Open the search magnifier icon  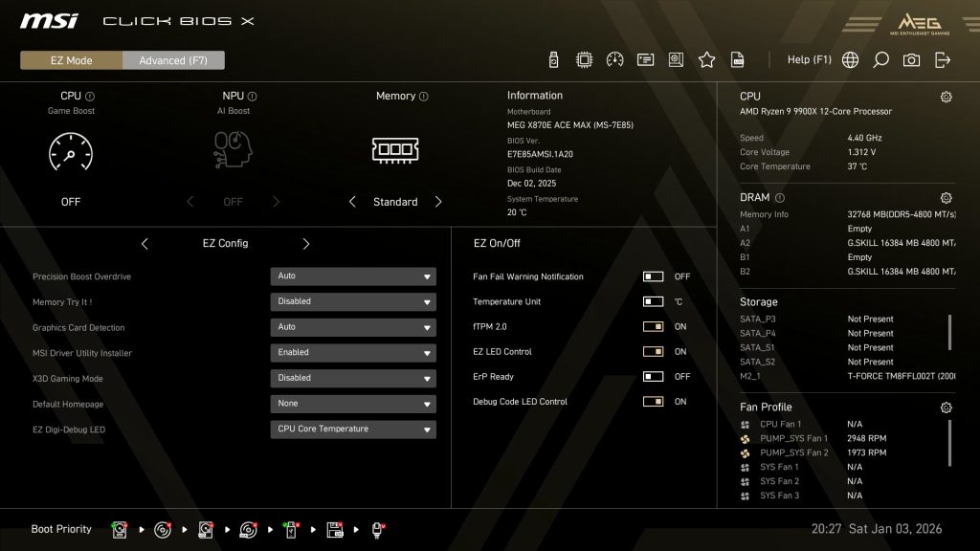pyautogui.click(x=880, y=59)
